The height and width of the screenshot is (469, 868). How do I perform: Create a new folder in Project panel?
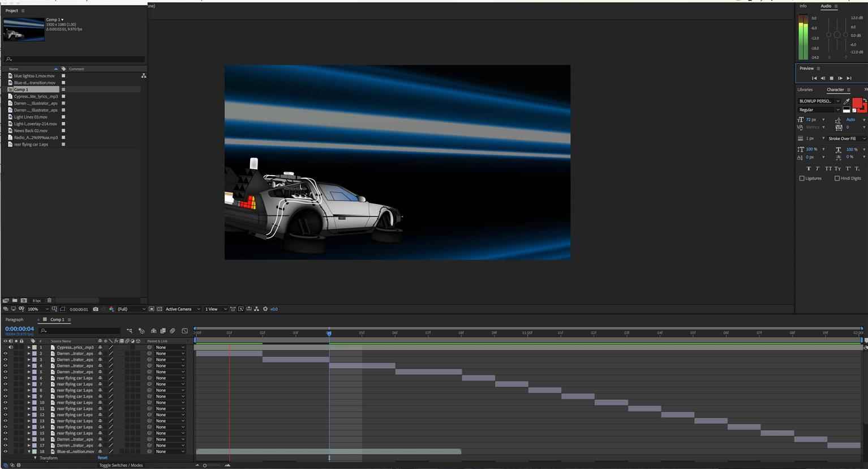14,300
